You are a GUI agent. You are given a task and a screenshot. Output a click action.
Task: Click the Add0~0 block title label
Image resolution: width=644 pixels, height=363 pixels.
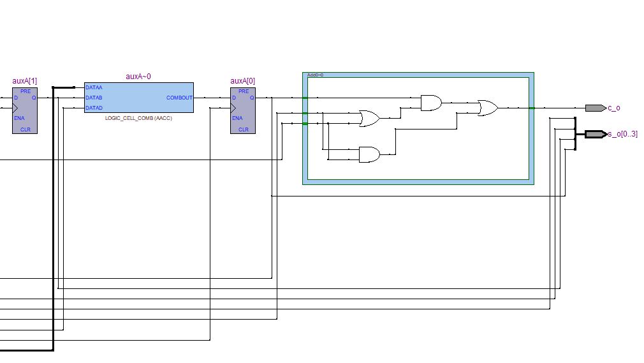click(316, 75)
